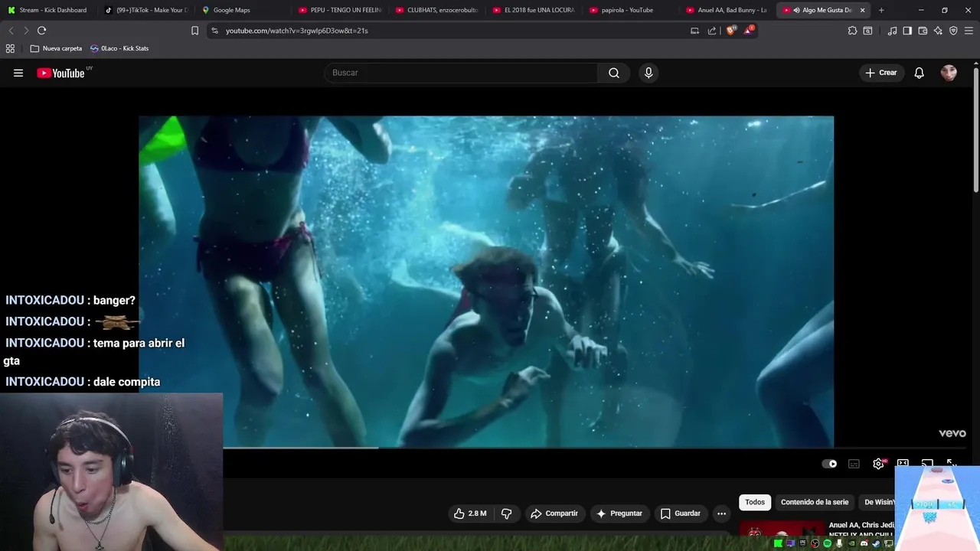Open the YouTube guide hamburger menu
This screenshot has height=551, width=980.
click(x=18, y=73)
